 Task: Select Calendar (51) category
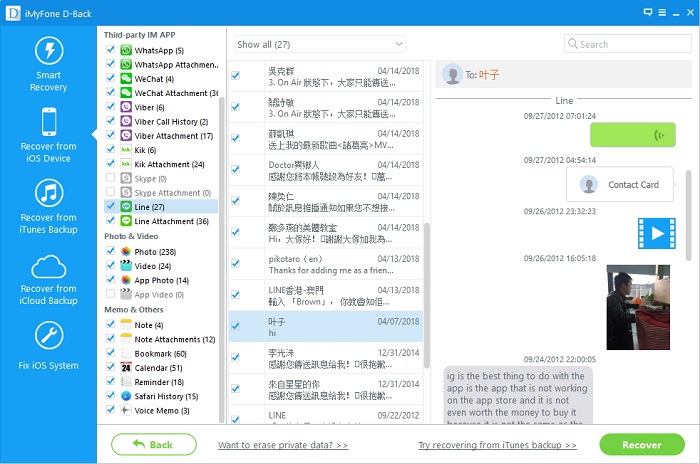click(x=158, y=368)
